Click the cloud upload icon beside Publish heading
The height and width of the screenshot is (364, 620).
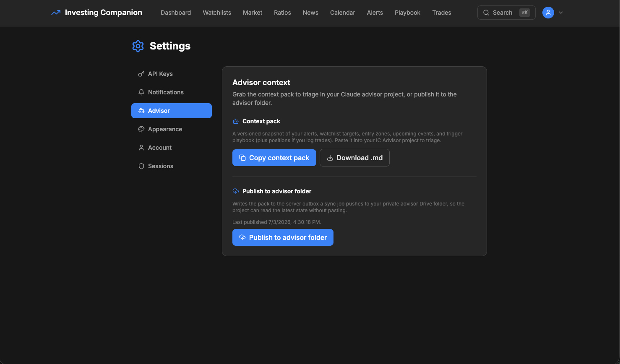236,191
